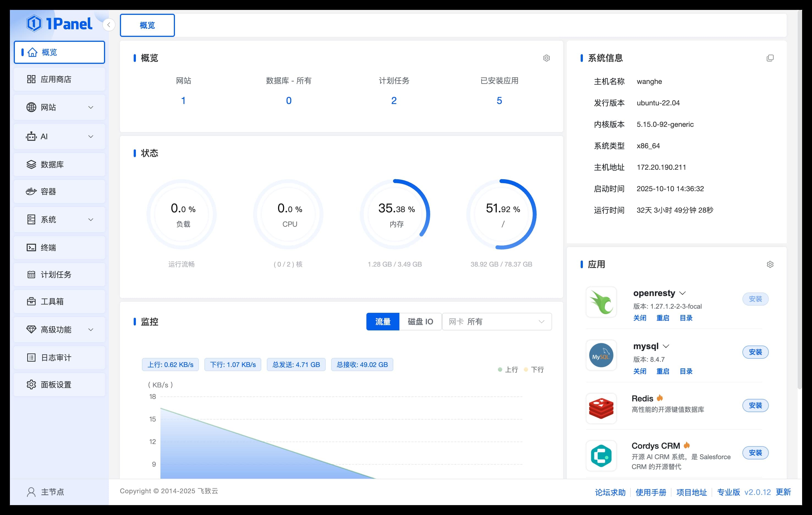Open the 使用手册 footer link
812x515 pixels.
tap(651, 492)
